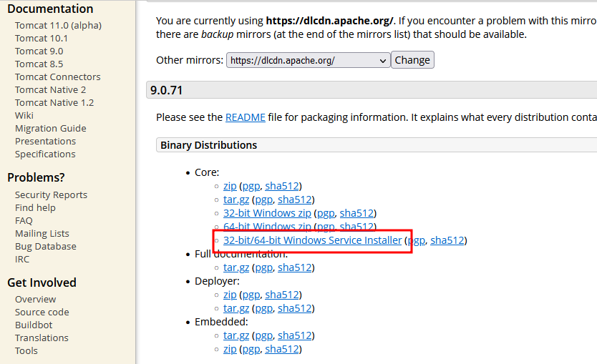Image resolution: width=597 pixels, height=364 pixels.
Task: Open sha512 for Embedded tar.gz
Action: pos(295,336)
